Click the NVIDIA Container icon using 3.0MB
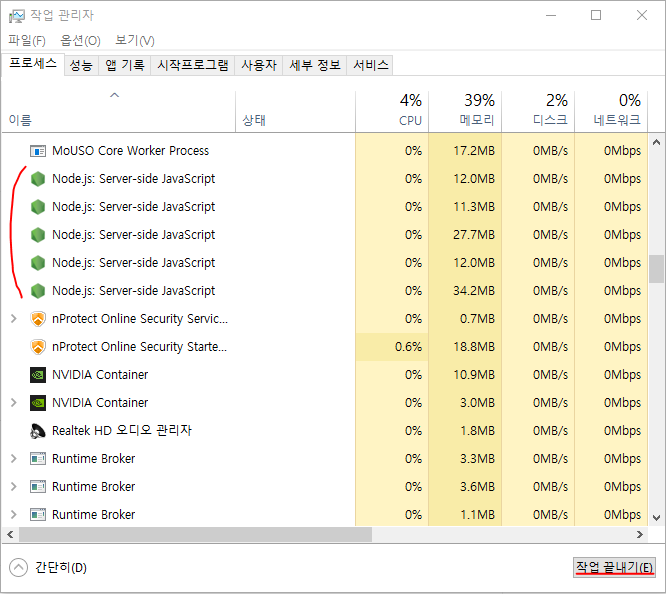 tap(38, 403)
